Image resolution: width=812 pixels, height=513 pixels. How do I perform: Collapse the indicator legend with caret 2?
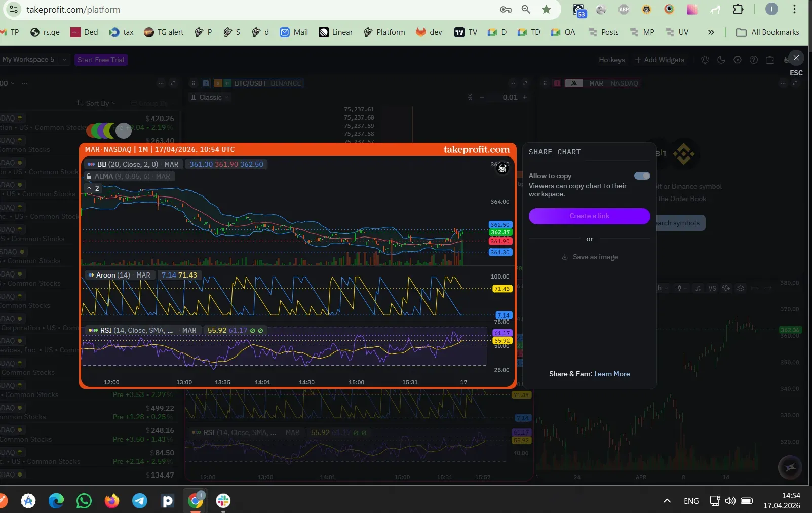(93, 188)
